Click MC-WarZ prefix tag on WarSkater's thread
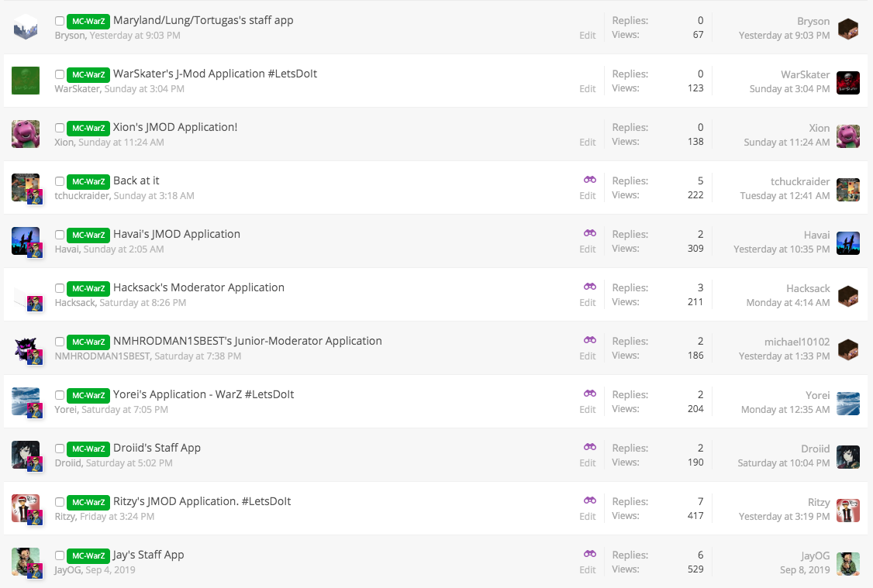This screenshot has width=873, height=588. [x=88, y=74]
